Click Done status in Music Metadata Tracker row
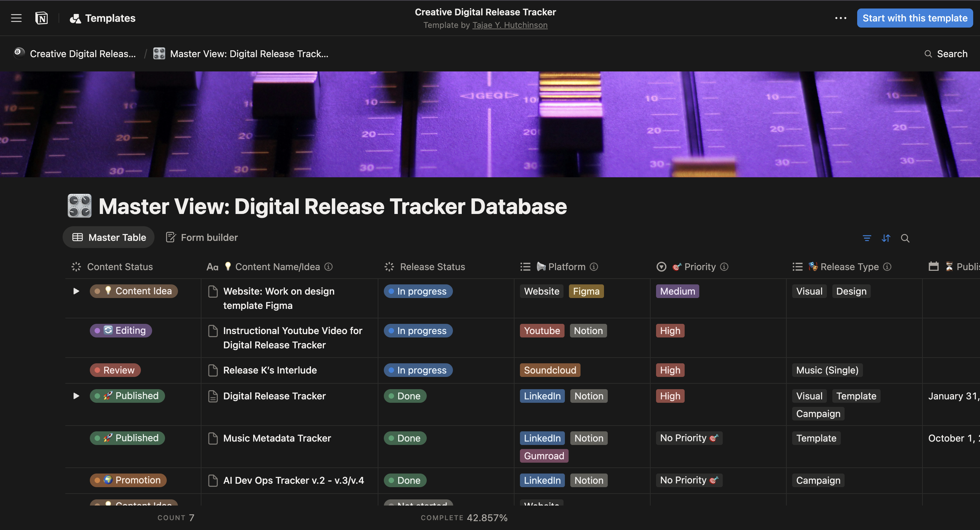 click(405, 438)
